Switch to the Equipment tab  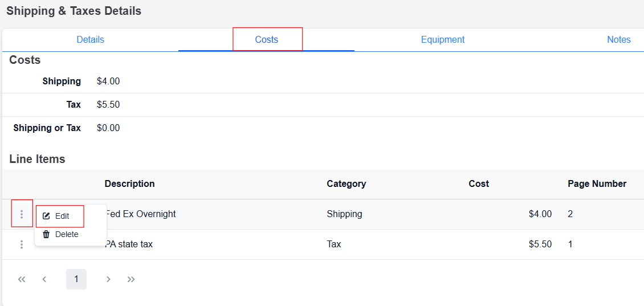pyautogui.click(x=443, y=39)
